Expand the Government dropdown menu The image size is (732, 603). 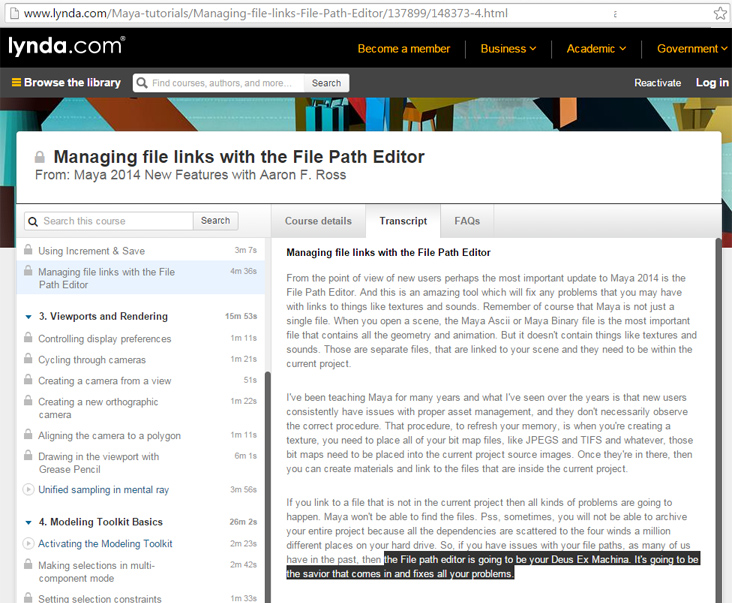[692, 48]
